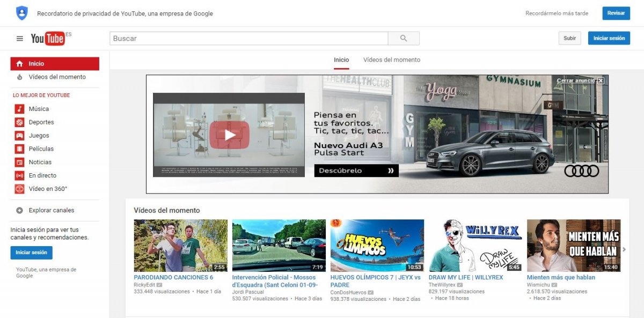Click the plus icon beside Explorar canales
Viewport: 644px width, 318px height.
point(20,211)
